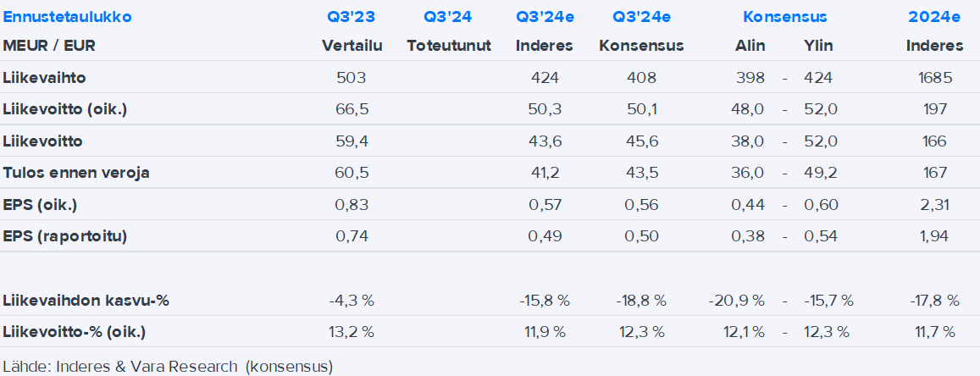The width and height of the screenshot is (980, 376).
Task: Click the EPS (raportoitu) row label
Action: tap(65, 236)
